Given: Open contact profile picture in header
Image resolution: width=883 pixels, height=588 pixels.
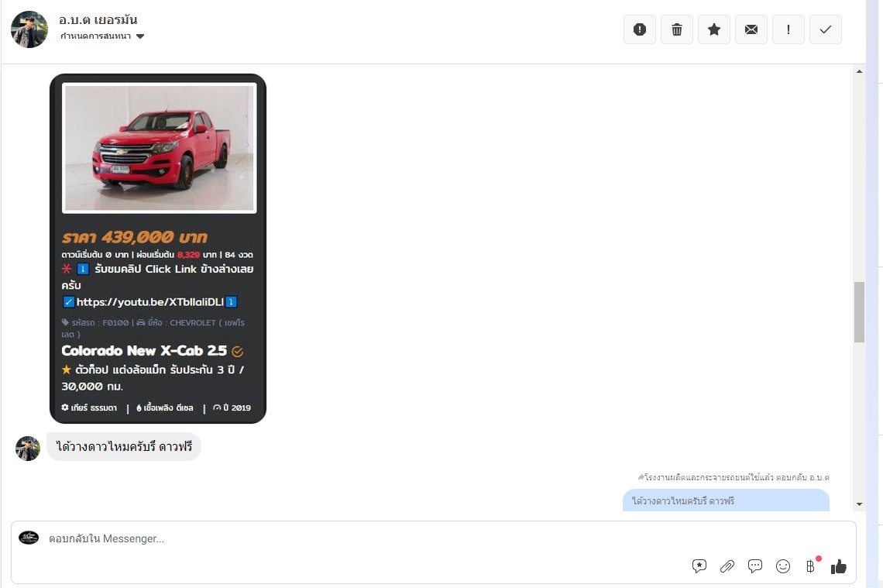Looking at the screenshot, I should pos(29,29).
